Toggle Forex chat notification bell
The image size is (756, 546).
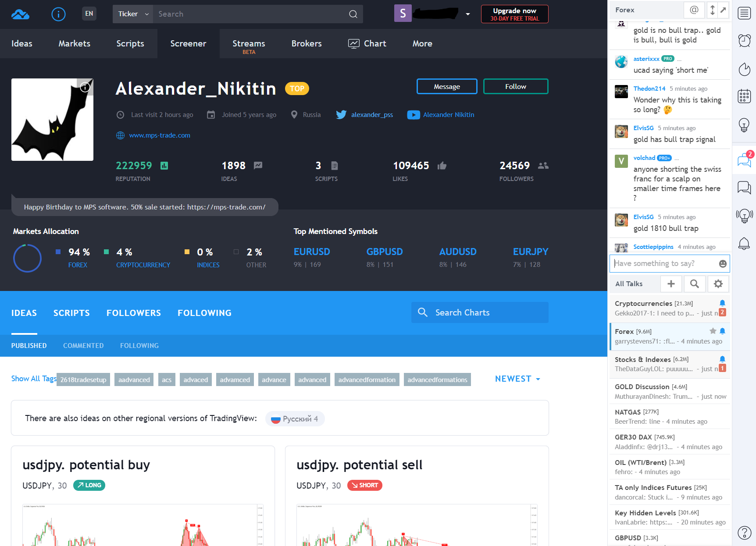point(722,331)
